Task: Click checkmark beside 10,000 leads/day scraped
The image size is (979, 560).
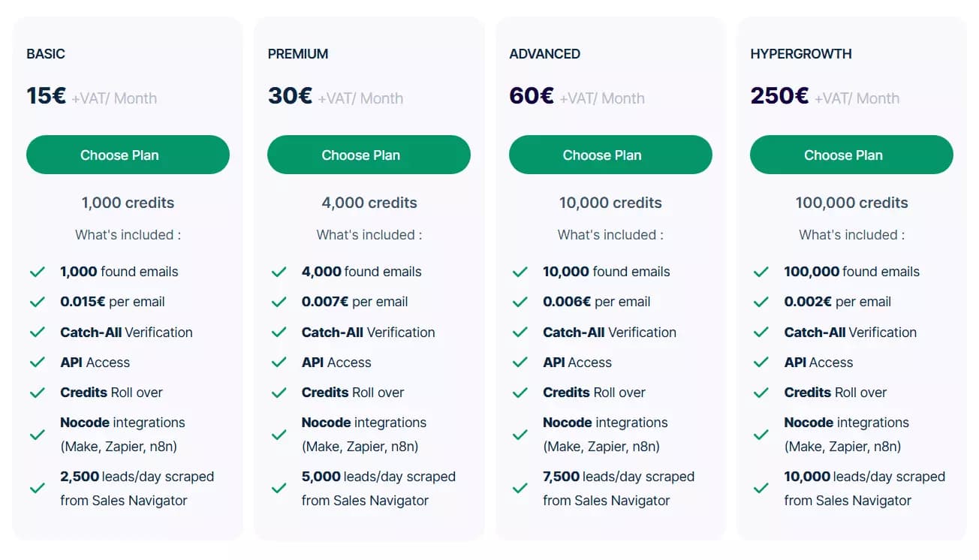Action: (x=761, y=489)
